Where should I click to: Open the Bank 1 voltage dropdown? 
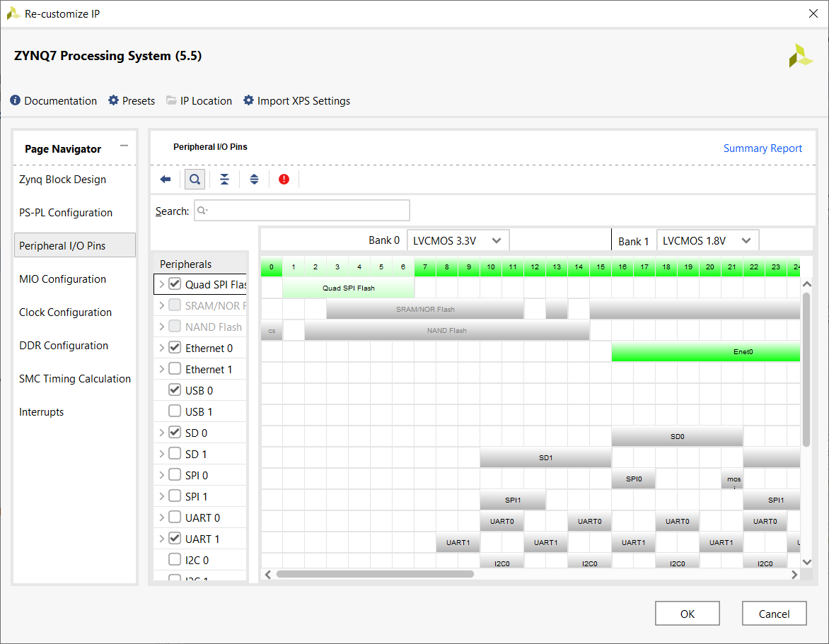(x=707, y=240)
